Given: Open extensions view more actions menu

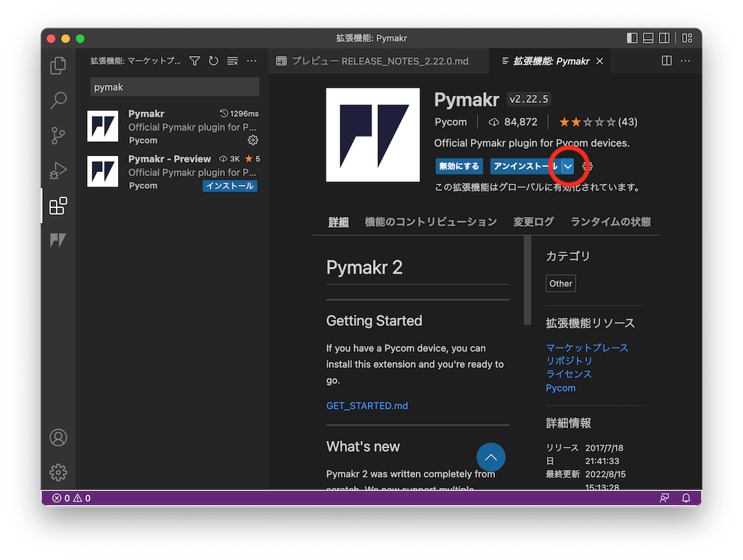Looking at the screenshot, I should [252, 61].
